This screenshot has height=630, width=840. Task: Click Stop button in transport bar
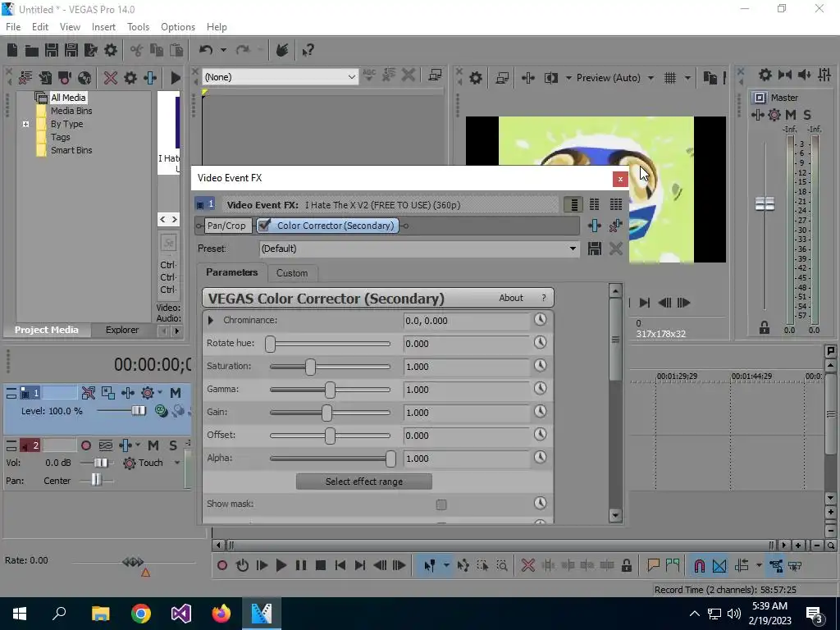point(321,565)
